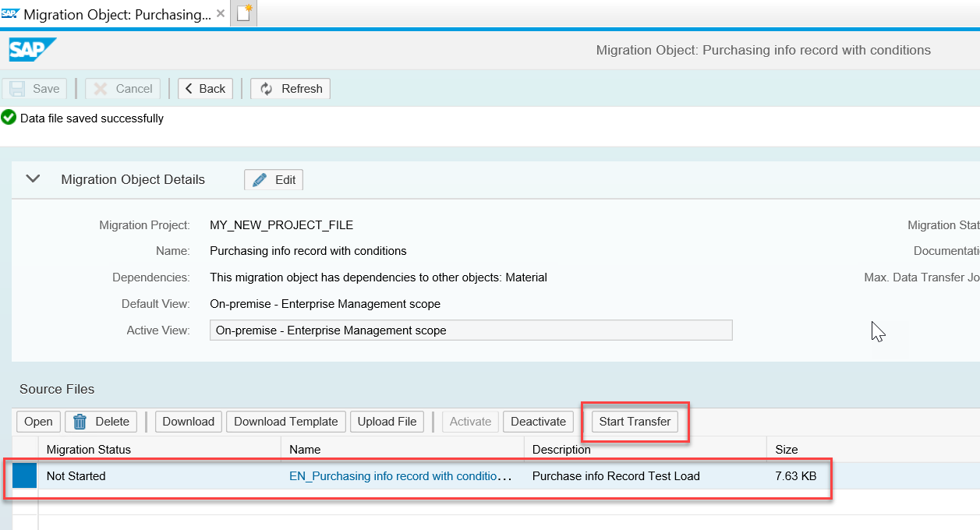Select the Not Started row selector
Image resolution: width=980 pixels, height=530 pixels.
[x=24, y=476]
